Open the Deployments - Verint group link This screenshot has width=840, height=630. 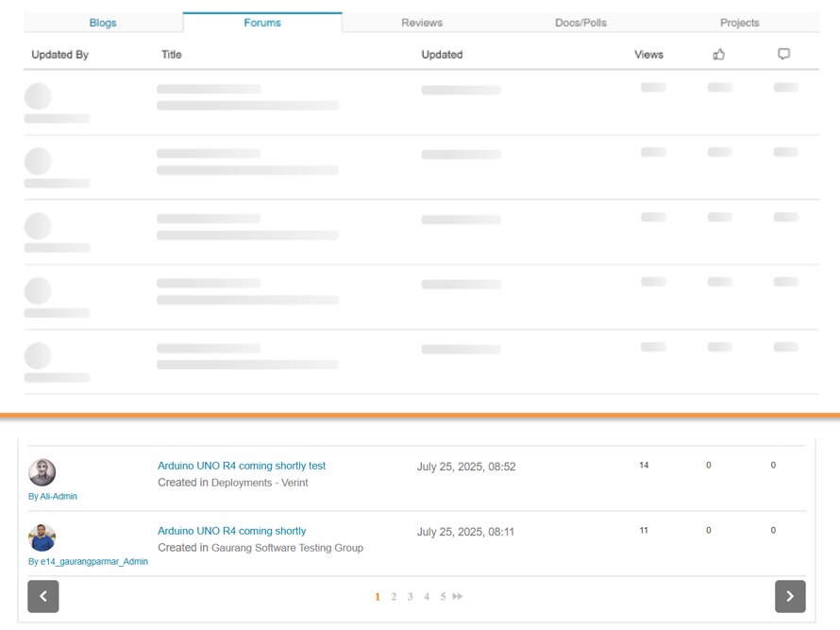tap(260, 483)
